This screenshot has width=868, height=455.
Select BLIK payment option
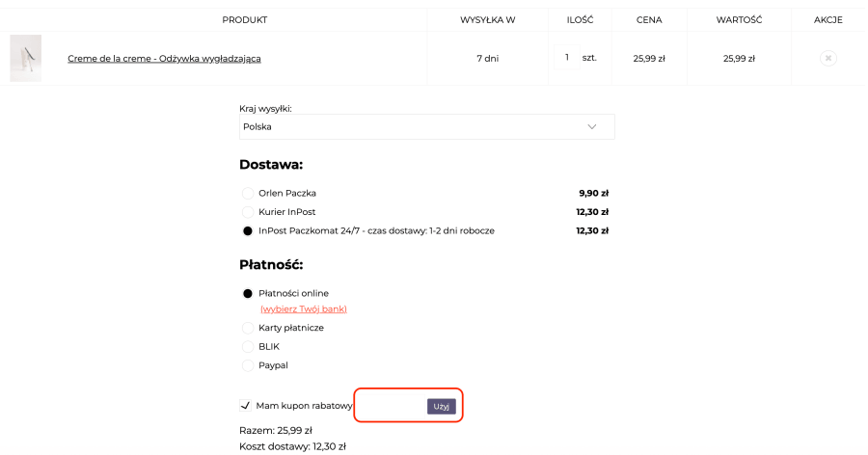[248, 346]
